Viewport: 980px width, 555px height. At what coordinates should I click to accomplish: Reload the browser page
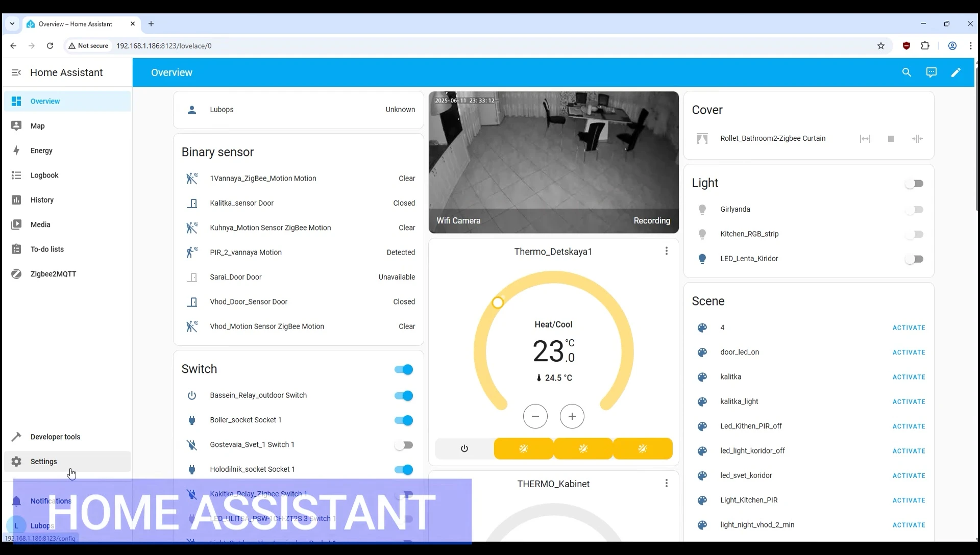50,46
